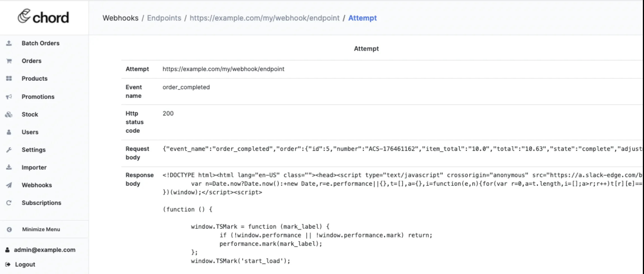The height and width of the screenshot is (274, 644).
Task: Go to Products in sidebar
Action: click(x=35, y=79)
